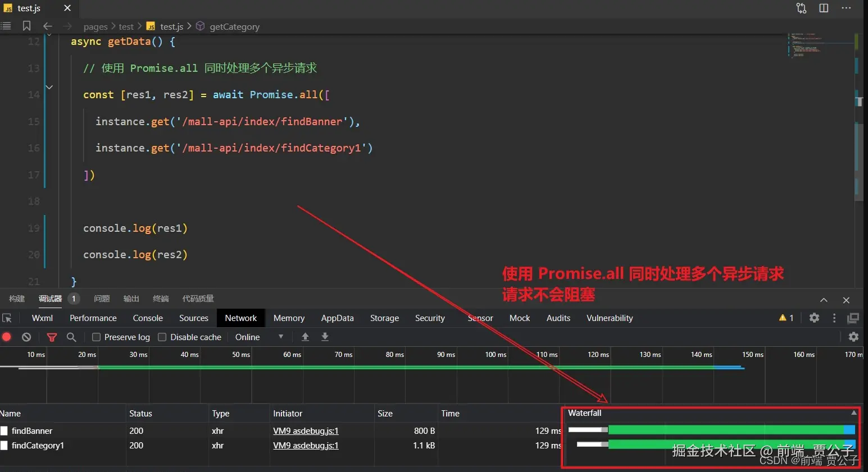868x472 pixels.
Task: Switch to the Mock tab
Action: [520, 318]
